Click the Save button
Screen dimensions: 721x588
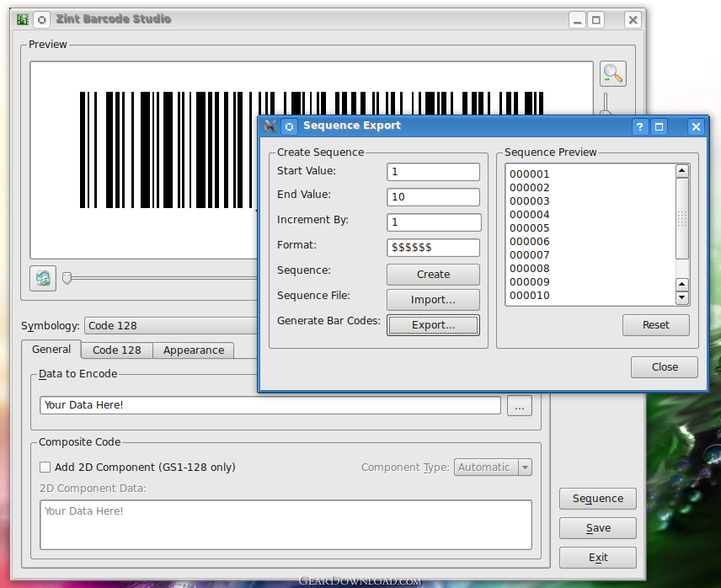point(598,528)
